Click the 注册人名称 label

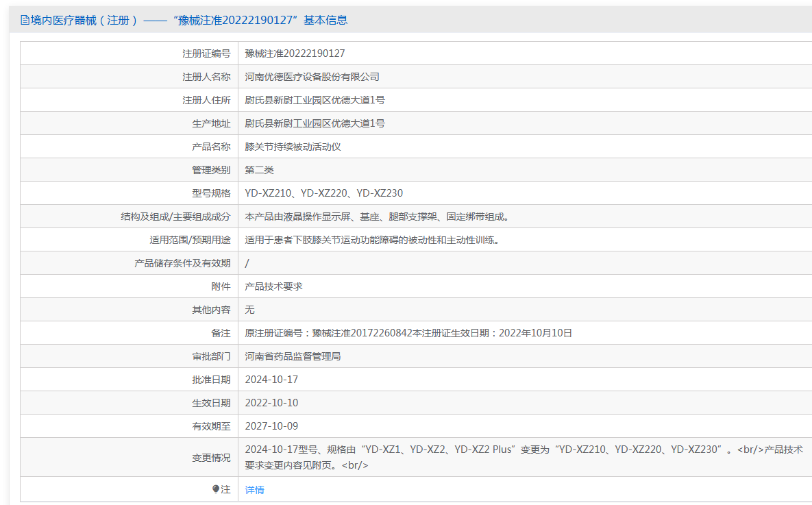(x=206, y=77)
